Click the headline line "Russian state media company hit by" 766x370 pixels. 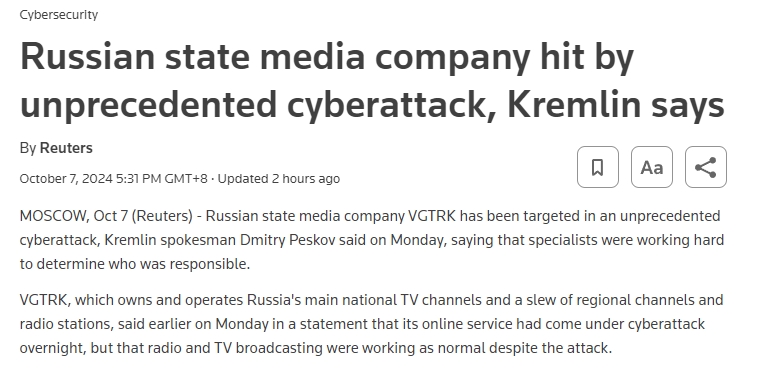click(x=327, y=58)
